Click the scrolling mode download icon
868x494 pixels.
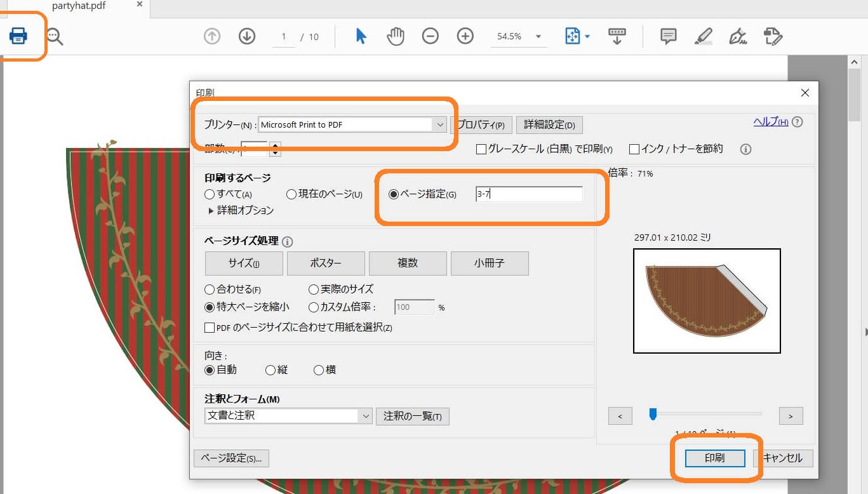tap(617, 36)
